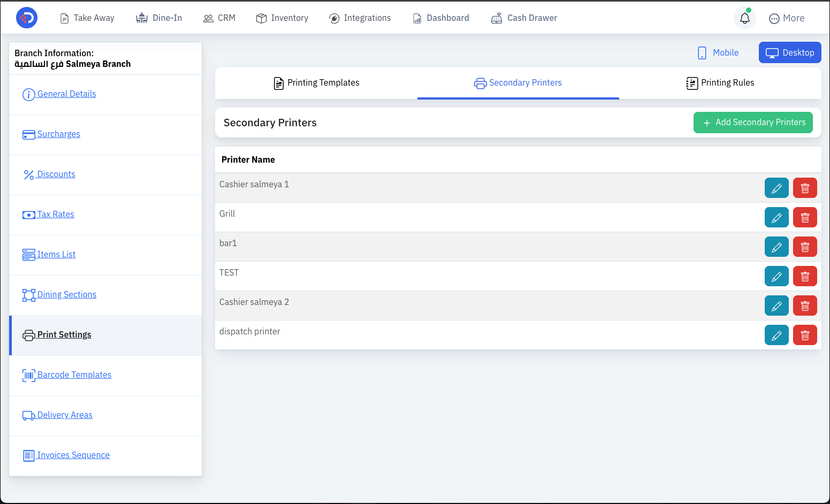Delete the TEST printer

[805, 276]
